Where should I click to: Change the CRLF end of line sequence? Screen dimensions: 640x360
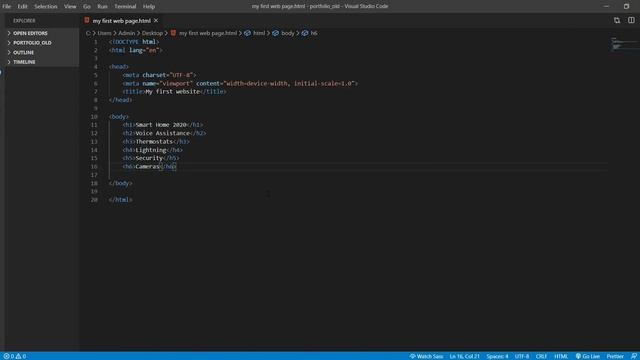coord(541,356)
